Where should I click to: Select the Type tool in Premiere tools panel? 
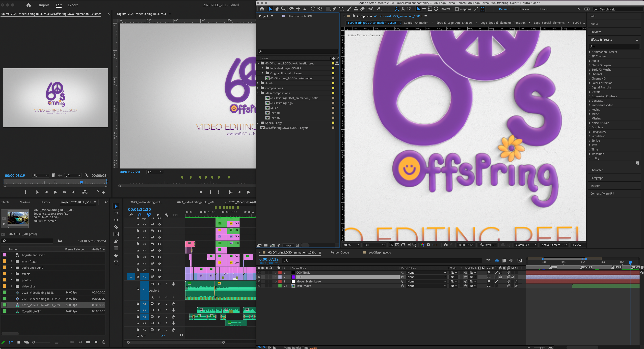(116, 262)
